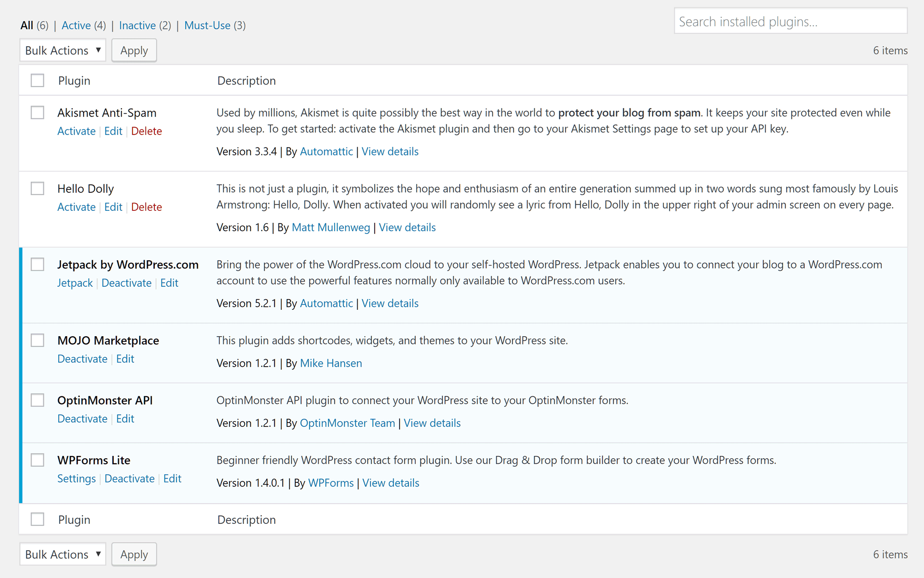Open Automattic author link for Jetpack
Viewport: 924px width, 578px height.
(x=326, y=303)
